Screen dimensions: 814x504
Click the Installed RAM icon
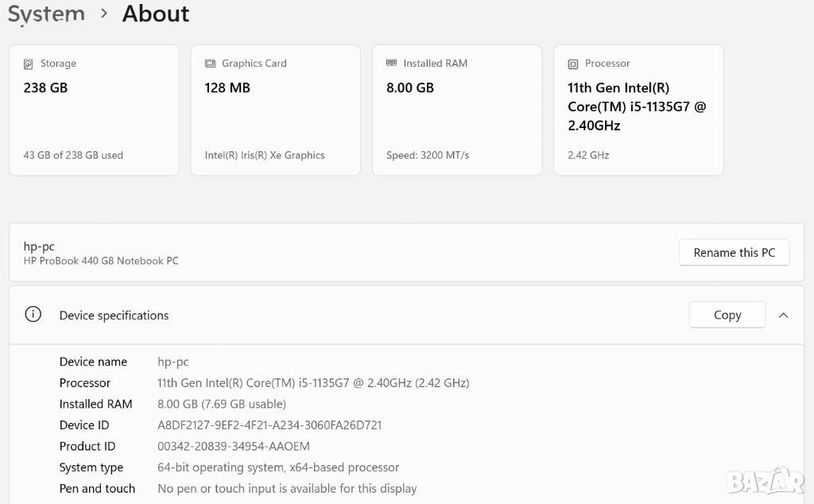point(391,64)
